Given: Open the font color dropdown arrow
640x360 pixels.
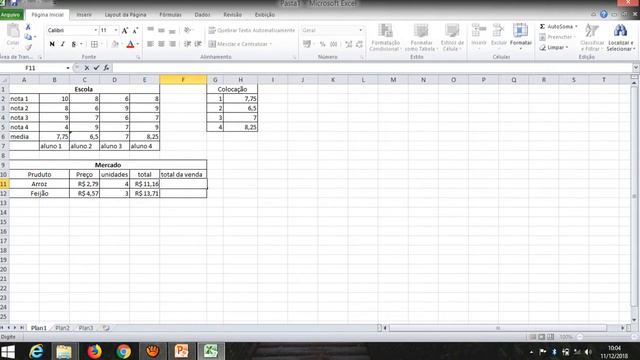Looking at the screenshot, I should 138,44.
